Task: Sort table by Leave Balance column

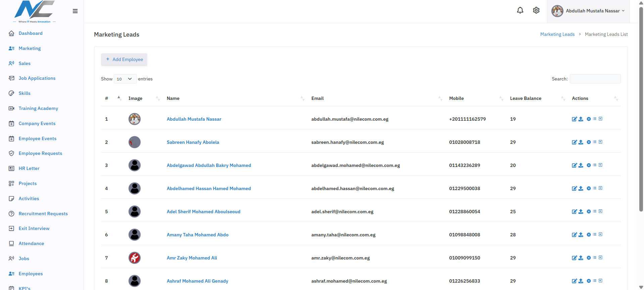Action: [x=538, y=98]
